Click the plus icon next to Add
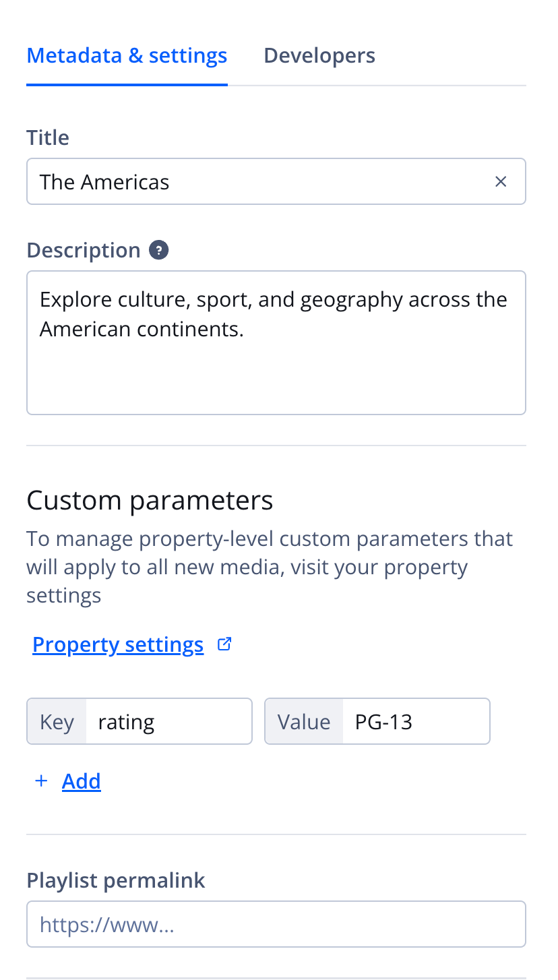Image resolution: width=558 pixels, height=980 pixels. click(x=42, y=780)
